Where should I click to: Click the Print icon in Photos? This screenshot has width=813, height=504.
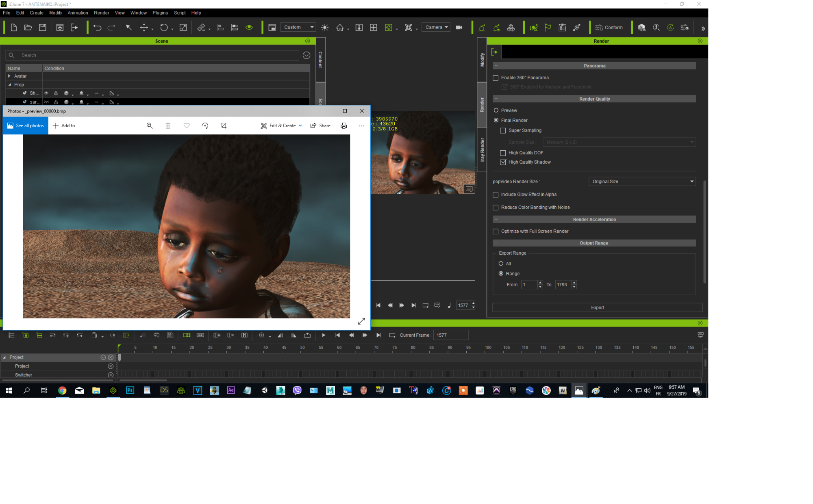[x=344, y=126]
